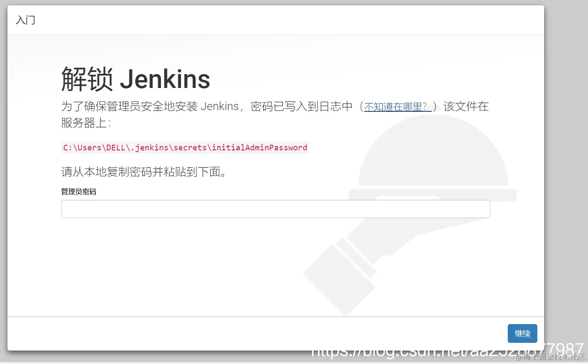Select the initialAdminPassword file path text
The image size is (588, 364).
(185, 148)
